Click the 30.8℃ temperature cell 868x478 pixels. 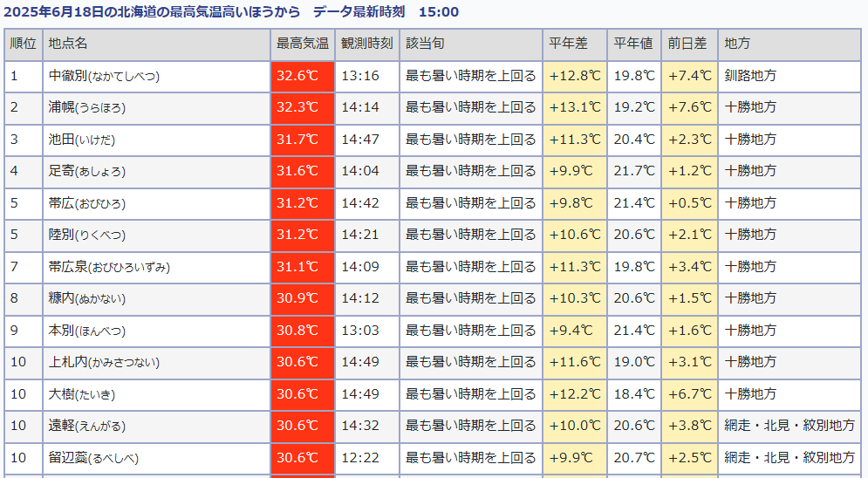[x=303, y=331]
